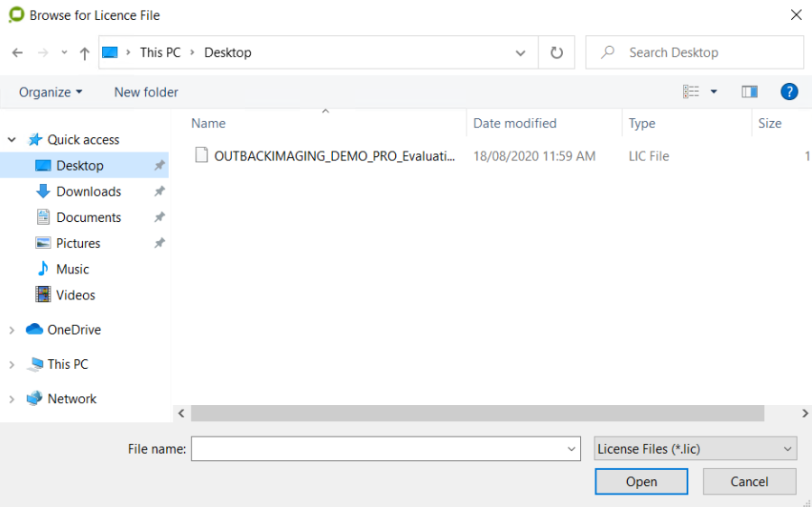Image resolution: width=812 pixels, height=507 pixels.
Task: Expand the This PC tree node
Action: point(12,364)
